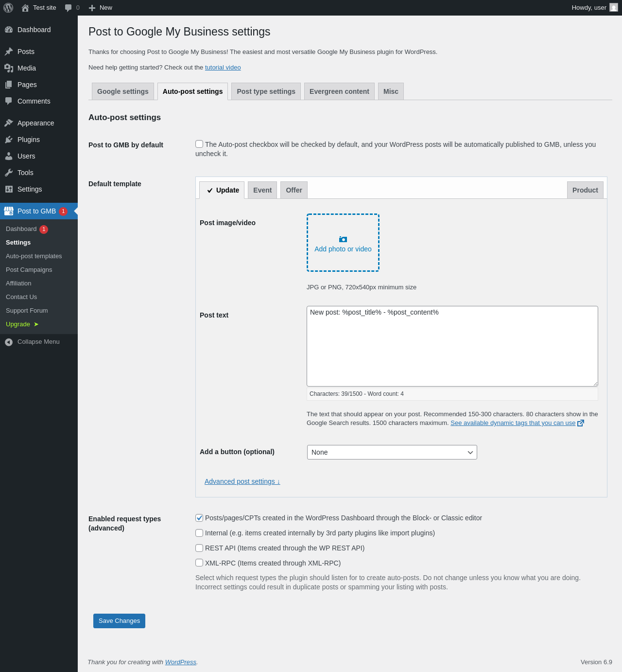Screen dimensions: 622x672
Task: Click the Settings sliders icon in sidebar
Action: coord(9,189)
